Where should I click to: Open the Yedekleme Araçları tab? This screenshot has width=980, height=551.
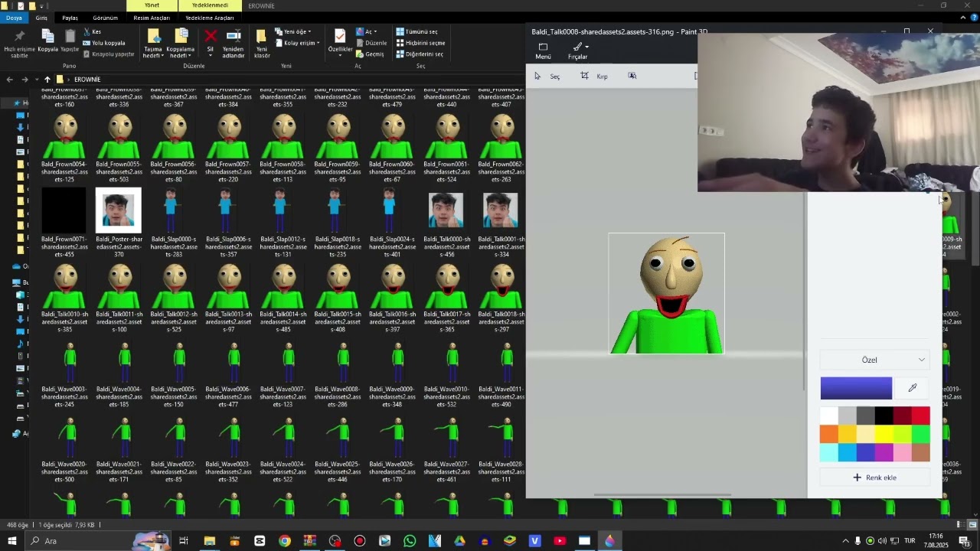click(210, 18)
